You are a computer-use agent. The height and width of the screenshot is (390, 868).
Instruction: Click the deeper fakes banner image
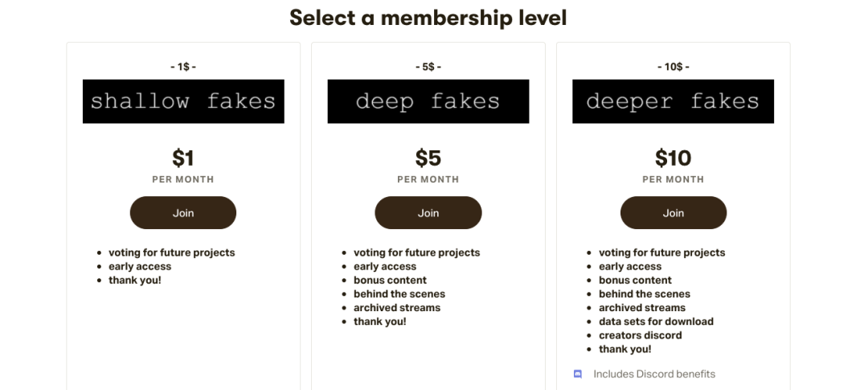click(674, 101)
